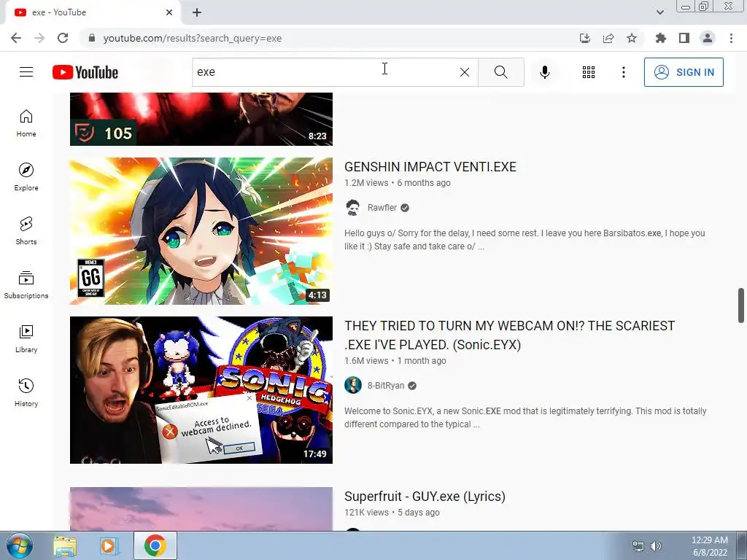747x560 pixels.
Task: Open 8-BitRyan channel name
Action: click(386, 386)
